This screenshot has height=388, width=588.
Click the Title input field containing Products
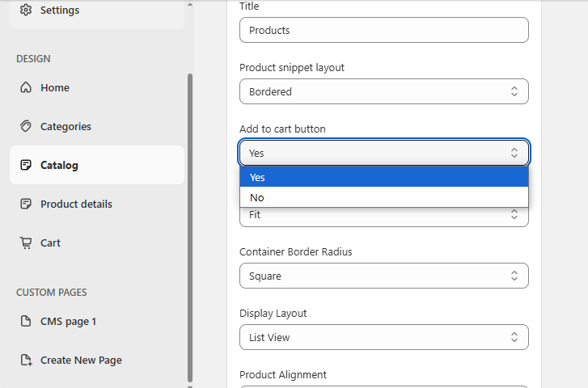point(384,30)
